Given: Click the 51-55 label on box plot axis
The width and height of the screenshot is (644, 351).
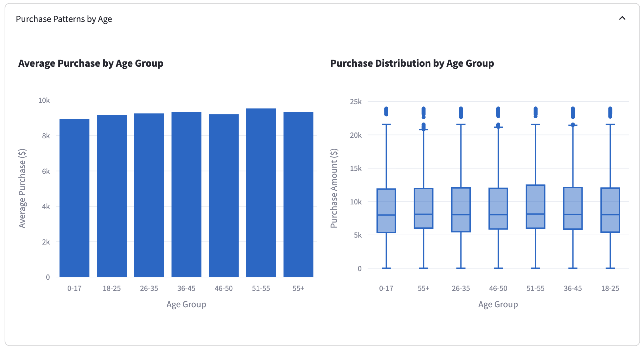Looking at the screenshot, I should pos(535,288).
